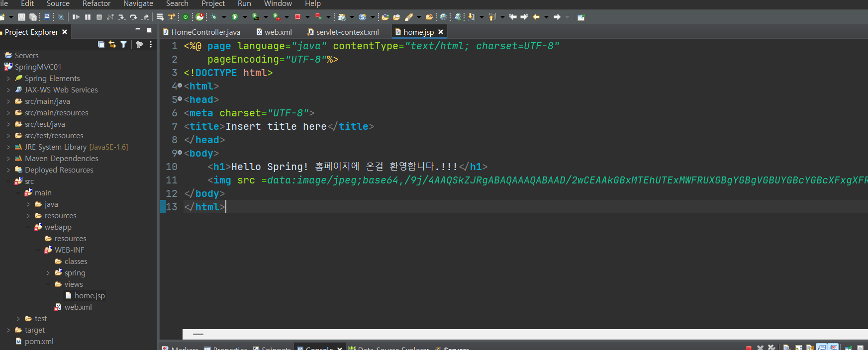
Task: Open the Next Annotation dropdown arrow
Action: point(482,17)
